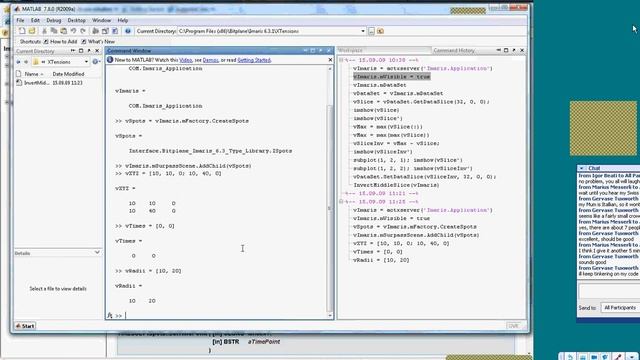Image resolution: width=640 pixels, height=360 pixels.
Task: Go up one directory level icon
Action: [380, 31]
